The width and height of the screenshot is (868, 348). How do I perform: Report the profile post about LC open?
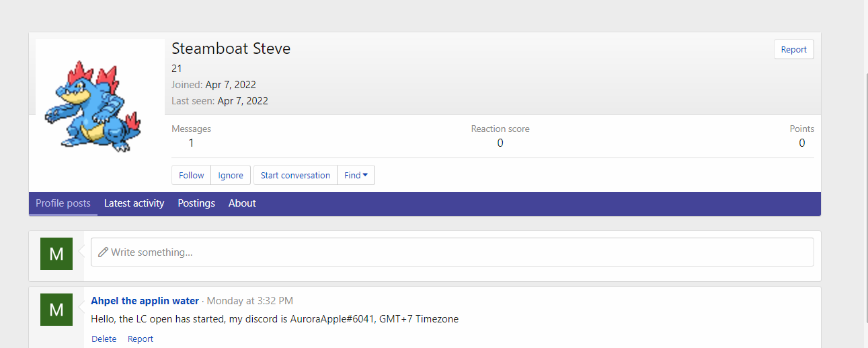click(141, 339)
